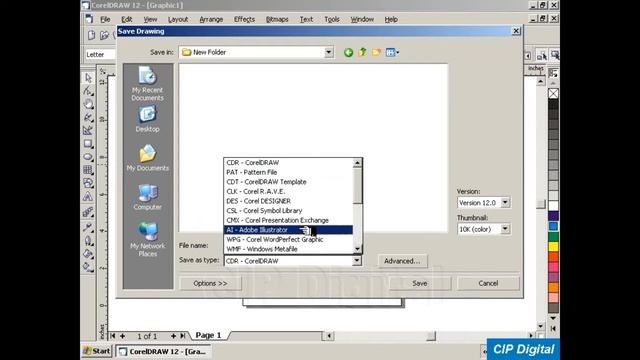Select the Smart Drawing tool
This screenshot has height=360, width=640.
pyautogui.click(x=88, y=131)
